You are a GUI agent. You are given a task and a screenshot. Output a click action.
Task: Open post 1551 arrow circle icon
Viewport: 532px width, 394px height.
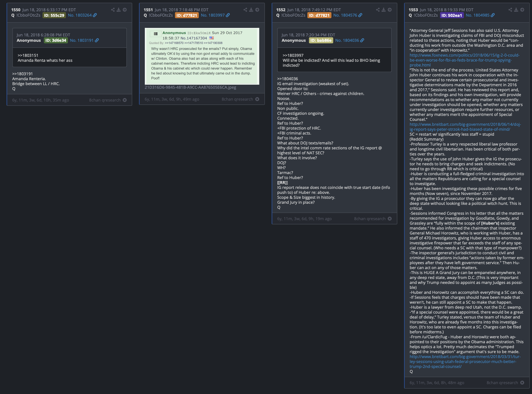tap(257, 10)
